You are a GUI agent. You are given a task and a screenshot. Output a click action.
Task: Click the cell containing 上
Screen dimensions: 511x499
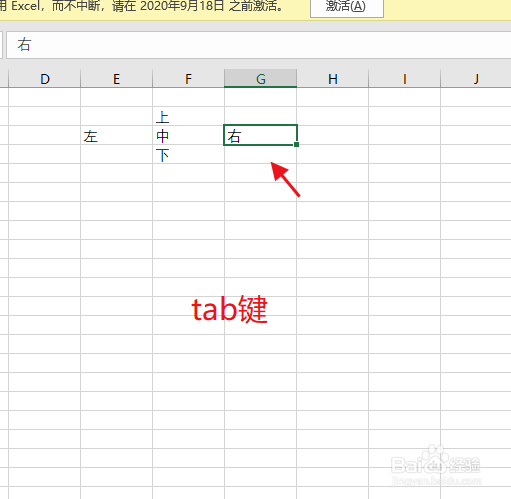[188, 116]
